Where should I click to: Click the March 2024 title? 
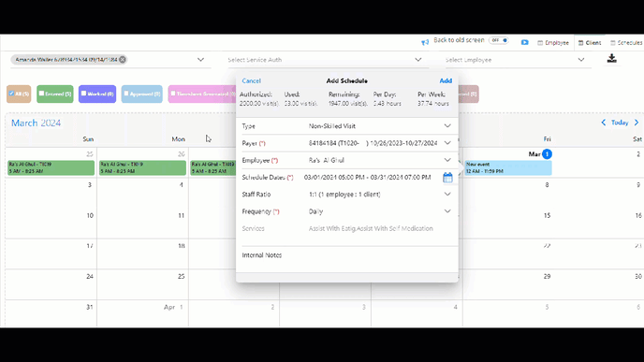(37, 123)
